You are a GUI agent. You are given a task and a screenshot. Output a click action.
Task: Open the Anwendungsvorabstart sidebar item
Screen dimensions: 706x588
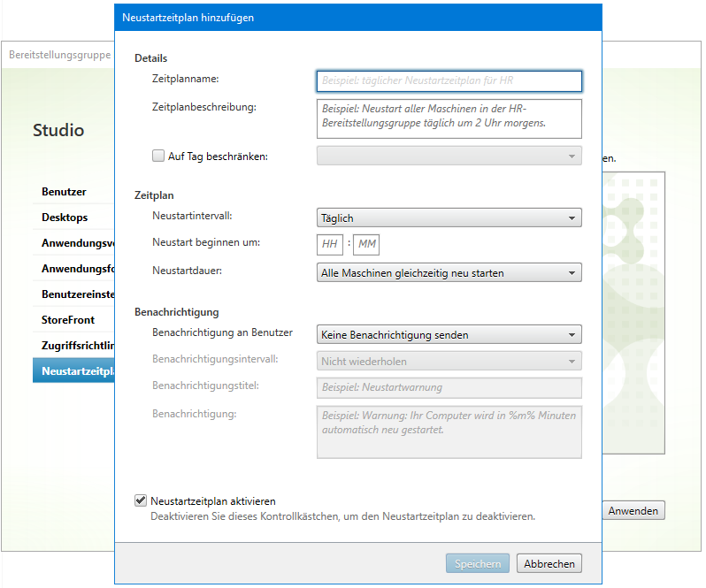pyautogui.click(x=75, y=243)
